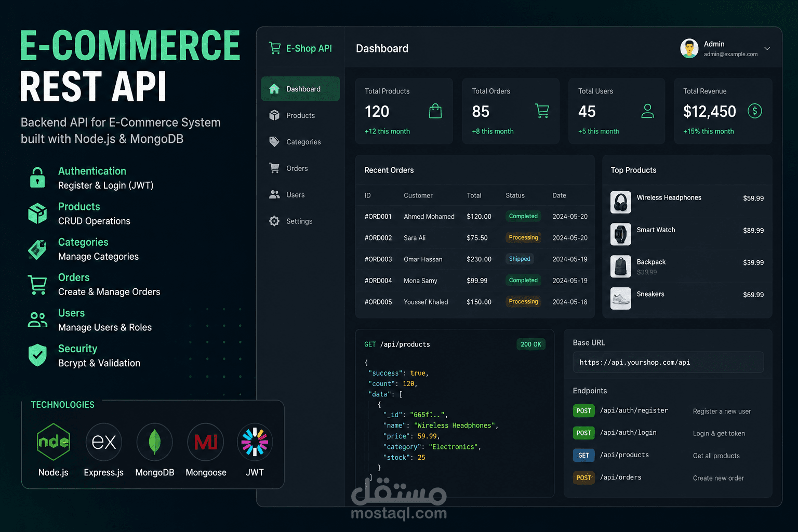798x532 pixels.
Task: Select the Wireless Headphones product thumbnail
Action: pos(621,203)
